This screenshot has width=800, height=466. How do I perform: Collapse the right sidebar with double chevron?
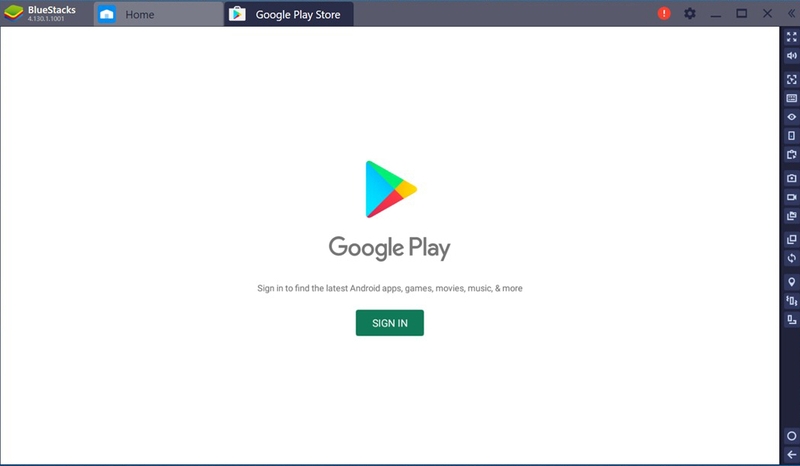click(x=791, y=13)
